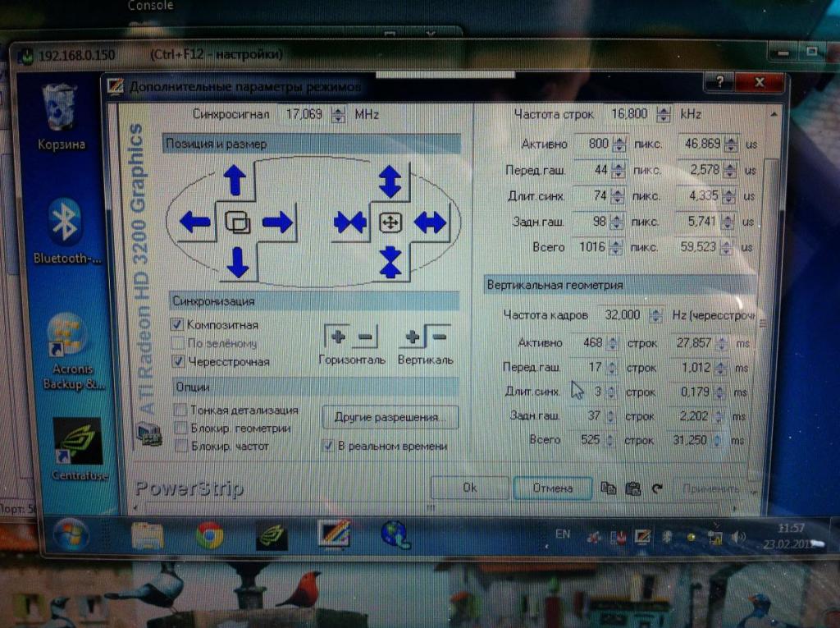Click the move position up arrow
Viewport: 840px width, 628px height.
point(235,180)
